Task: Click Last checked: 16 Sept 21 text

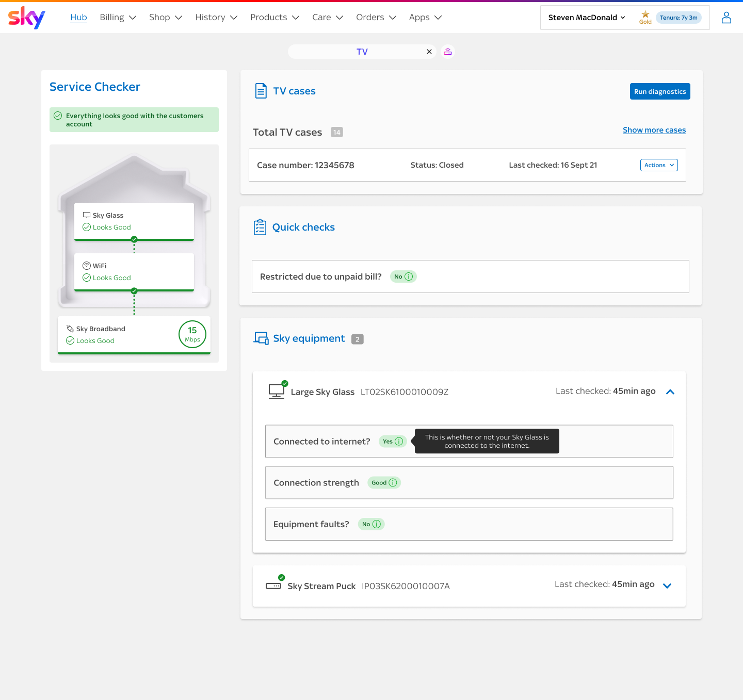Action: point(553,165)
